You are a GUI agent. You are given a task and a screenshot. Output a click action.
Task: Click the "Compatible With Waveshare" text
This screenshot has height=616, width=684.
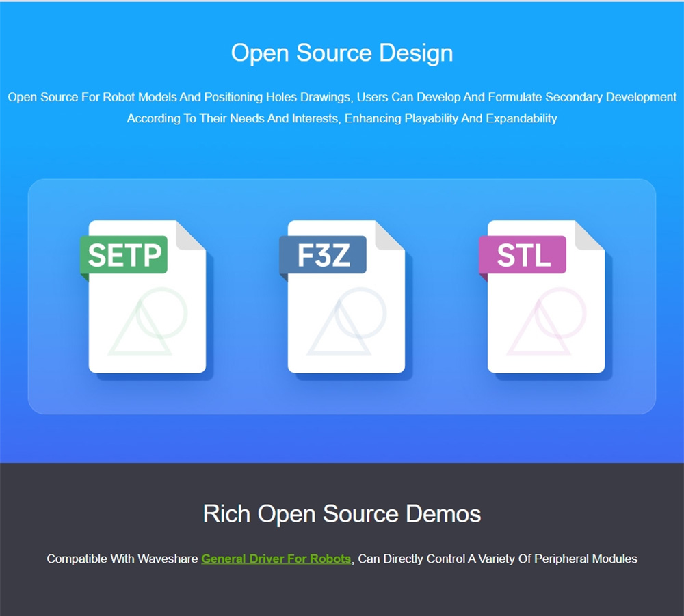(123, 559)
